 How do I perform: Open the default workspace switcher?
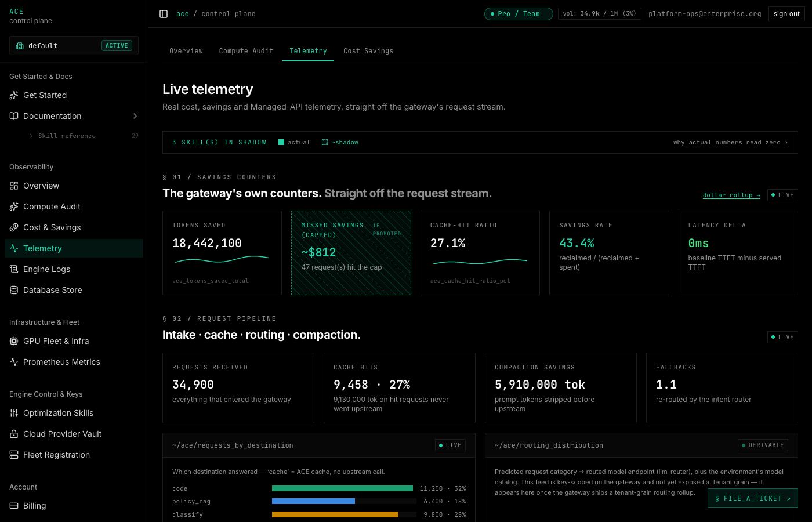74,46
